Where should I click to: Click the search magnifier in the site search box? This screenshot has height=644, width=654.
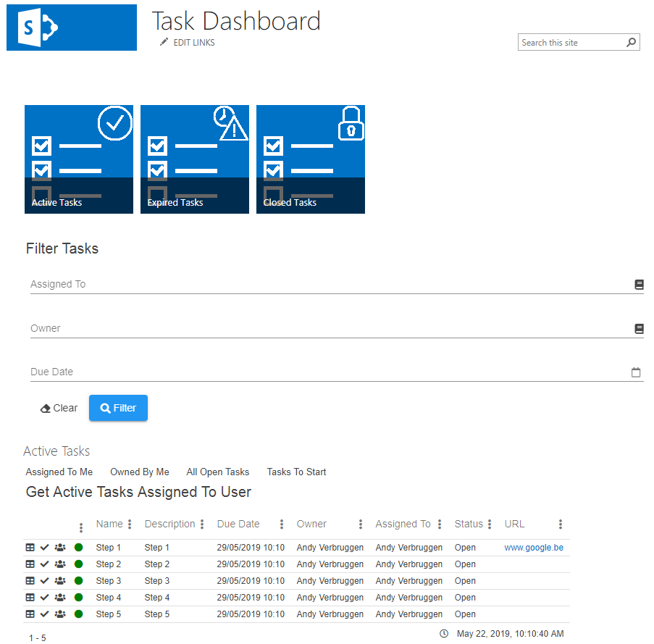pyautogui.click(x=630, y=42)
